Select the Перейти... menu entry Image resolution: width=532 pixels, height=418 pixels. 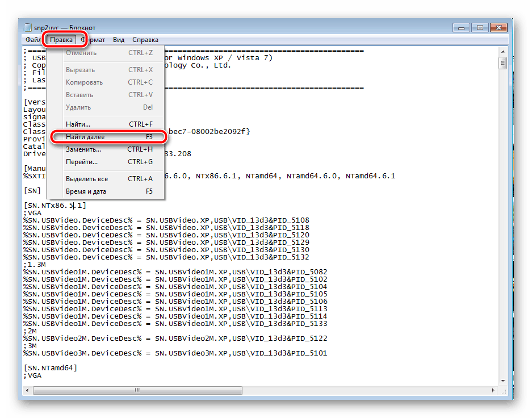click(82, 162)
